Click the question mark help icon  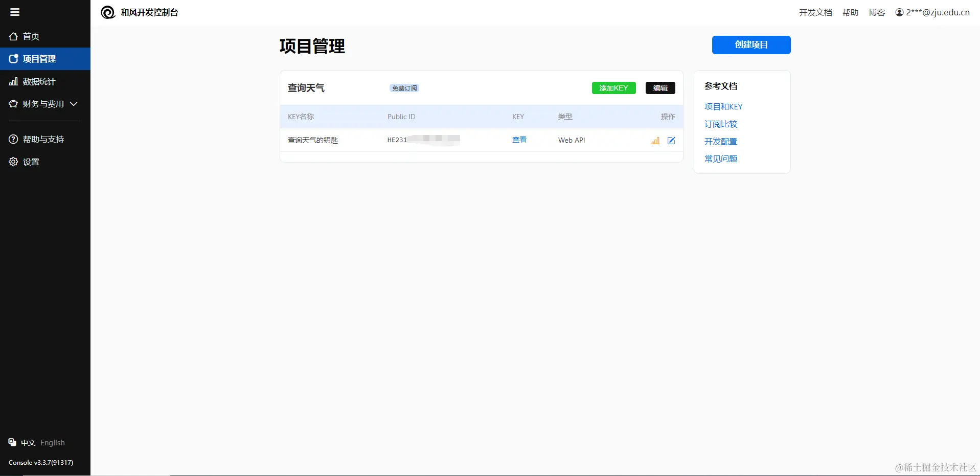pyautogui.click(x=13, y=139)
